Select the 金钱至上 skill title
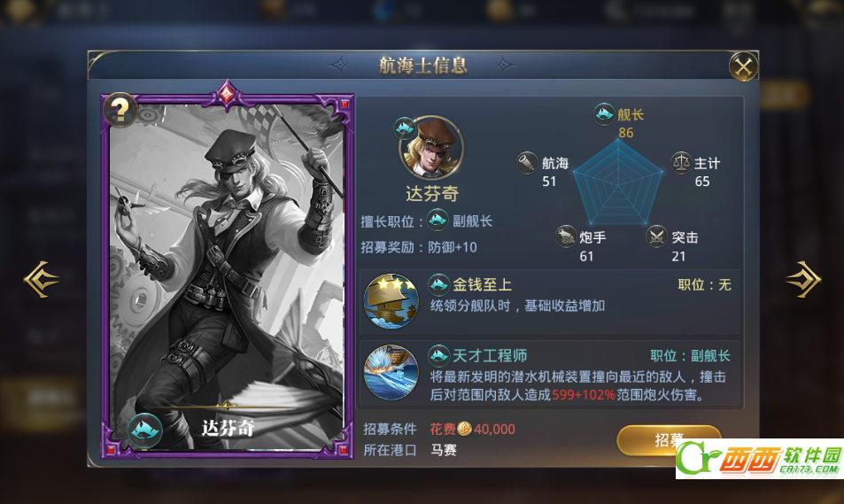This screenshot has width=844, height=504. (482, 284)
